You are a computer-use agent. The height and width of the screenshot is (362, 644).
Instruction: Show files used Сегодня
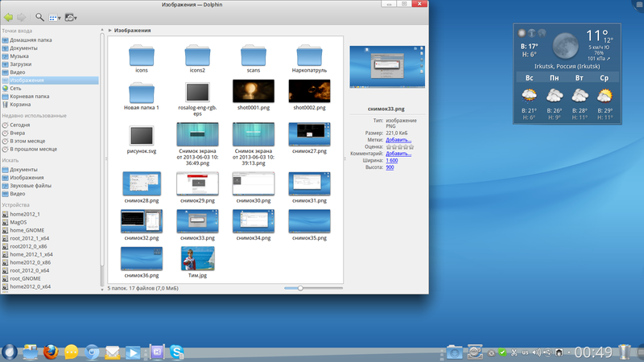19,125
